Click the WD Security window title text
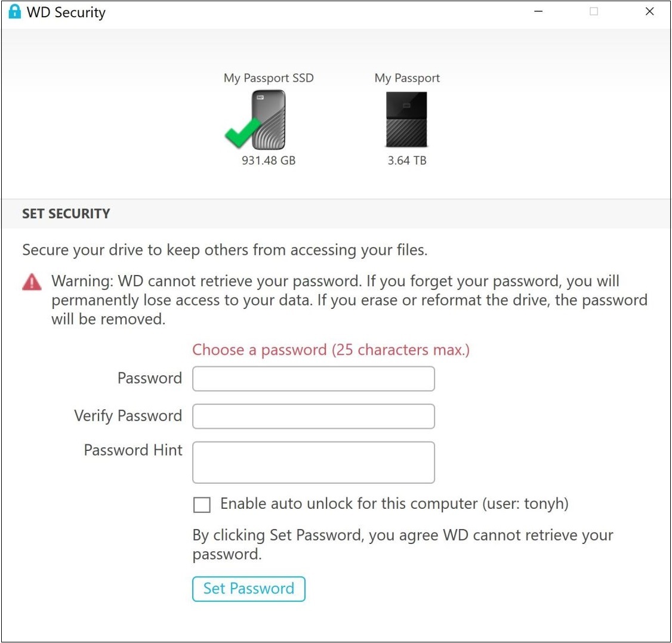 coord(66,11)
